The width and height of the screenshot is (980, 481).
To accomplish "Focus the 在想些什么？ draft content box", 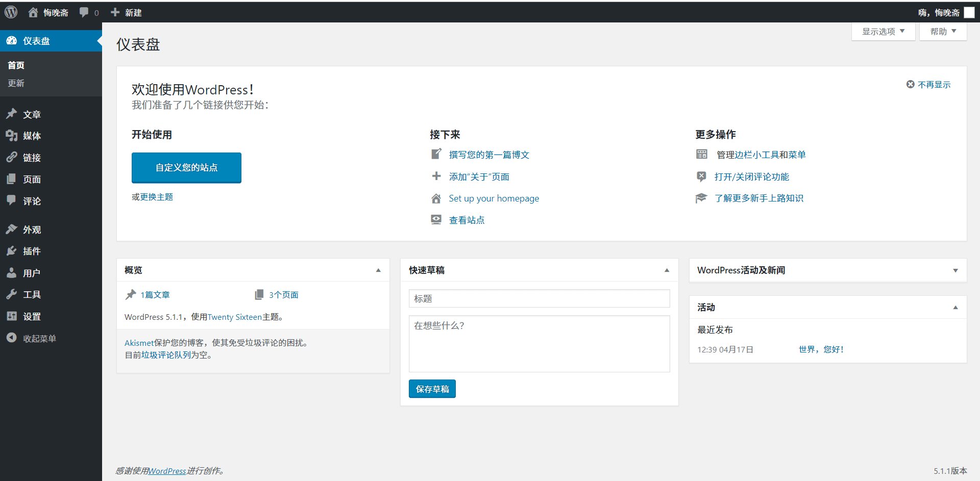I will [539, 344].
